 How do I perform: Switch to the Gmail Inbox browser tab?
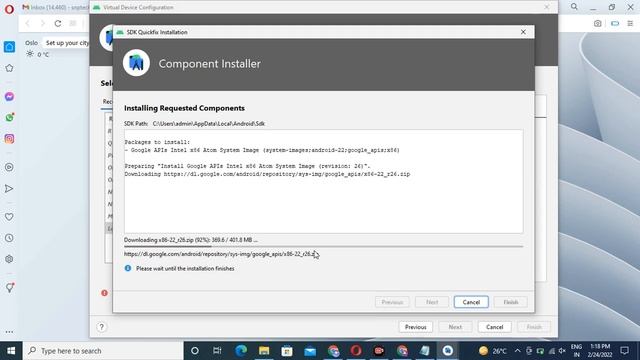click(55, 7)
